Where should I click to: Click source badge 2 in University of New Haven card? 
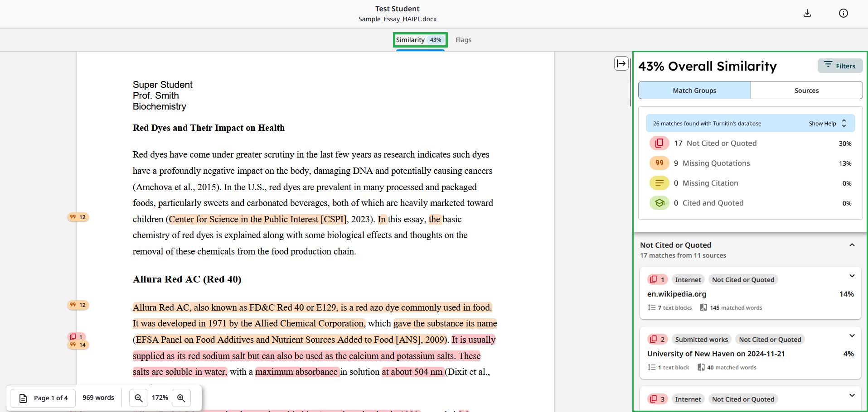pos(657,340)
